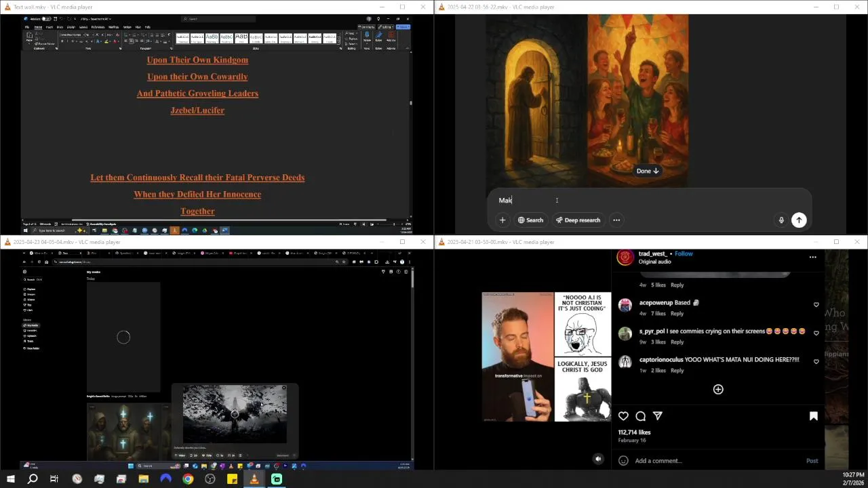Click the Comments button in Word

(x=367, y=27)
